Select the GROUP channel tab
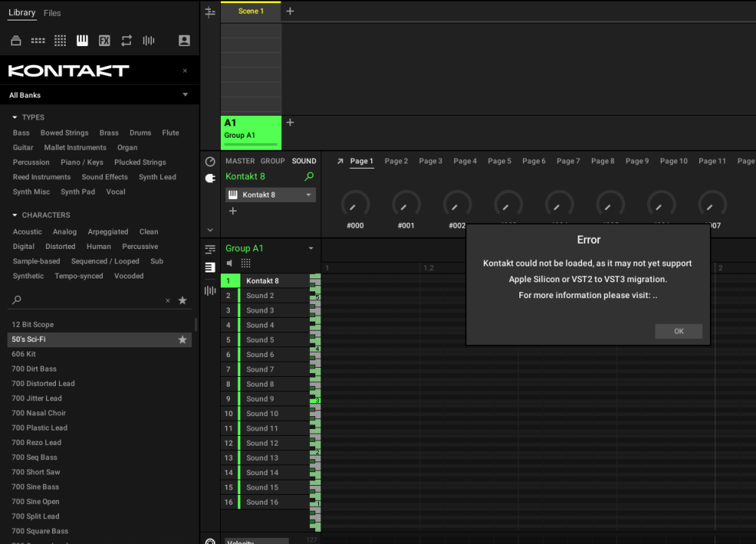Viewport: 756px width, 544px height. click(273, 161)
